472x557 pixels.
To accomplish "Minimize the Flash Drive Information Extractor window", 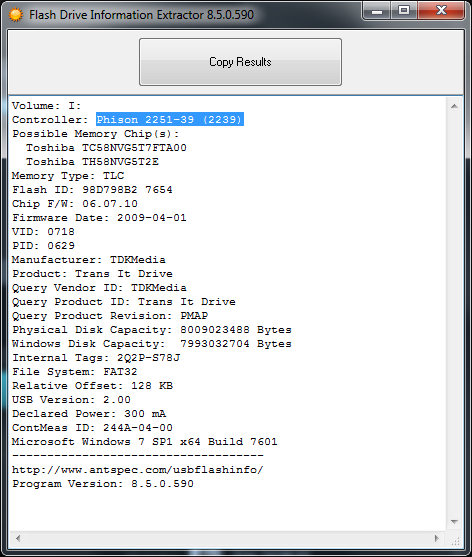I will (x=377, y=11).
